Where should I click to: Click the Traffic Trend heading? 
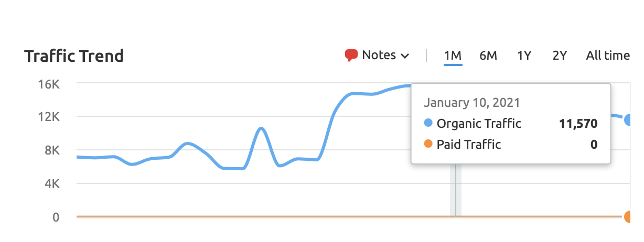[74, 56]
